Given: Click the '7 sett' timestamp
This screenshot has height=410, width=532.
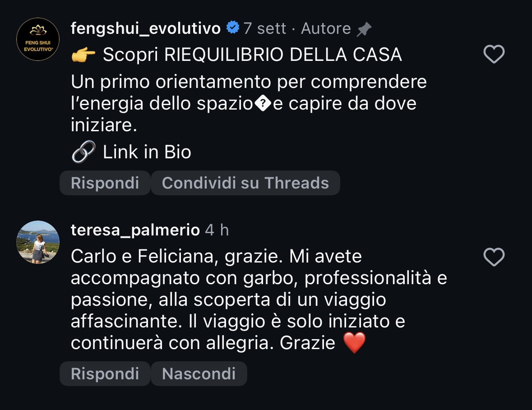Looking at the screenshot, I should 264,28.
